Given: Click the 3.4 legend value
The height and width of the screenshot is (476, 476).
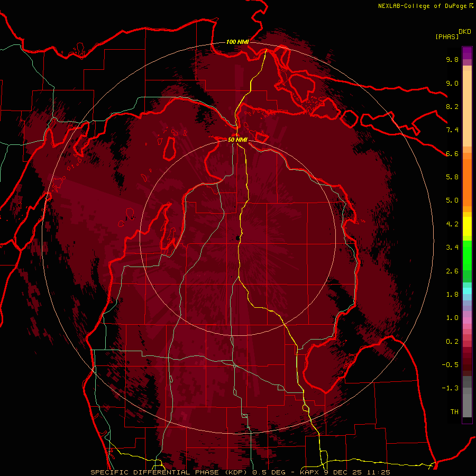Looking at the screenshot, I should tap(452, 248).
